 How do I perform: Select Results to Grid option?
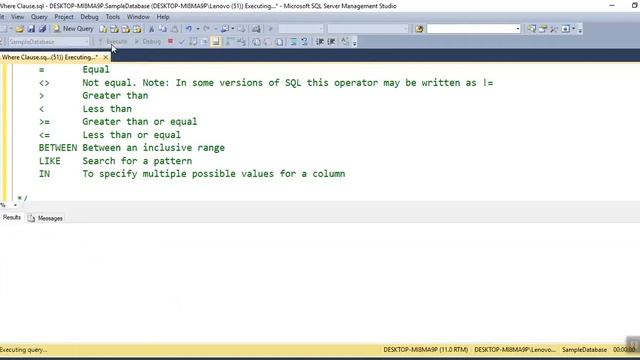[267, 42]
